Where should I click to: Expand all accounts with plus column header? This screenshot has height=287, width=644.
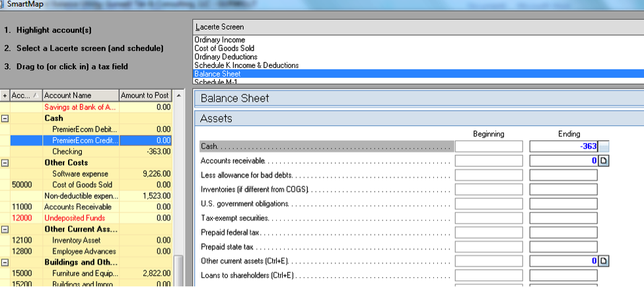(5, 96)
